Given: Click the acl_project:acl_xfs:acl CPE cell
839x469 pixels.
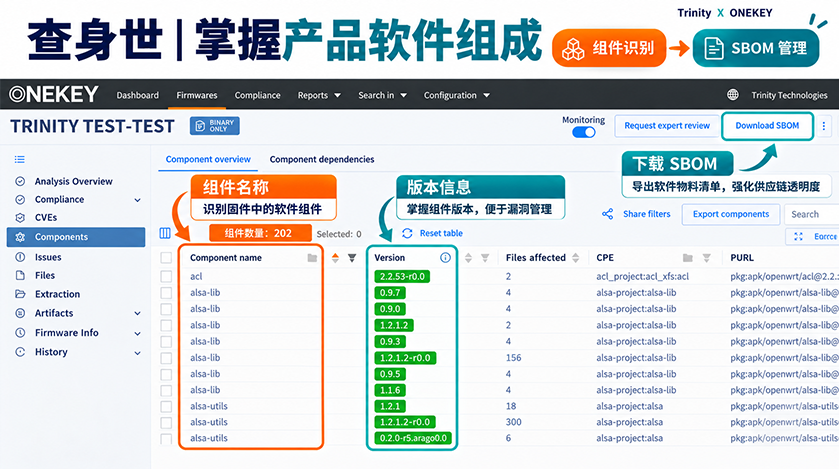Looking at the screenshot, I should point(643,276).
